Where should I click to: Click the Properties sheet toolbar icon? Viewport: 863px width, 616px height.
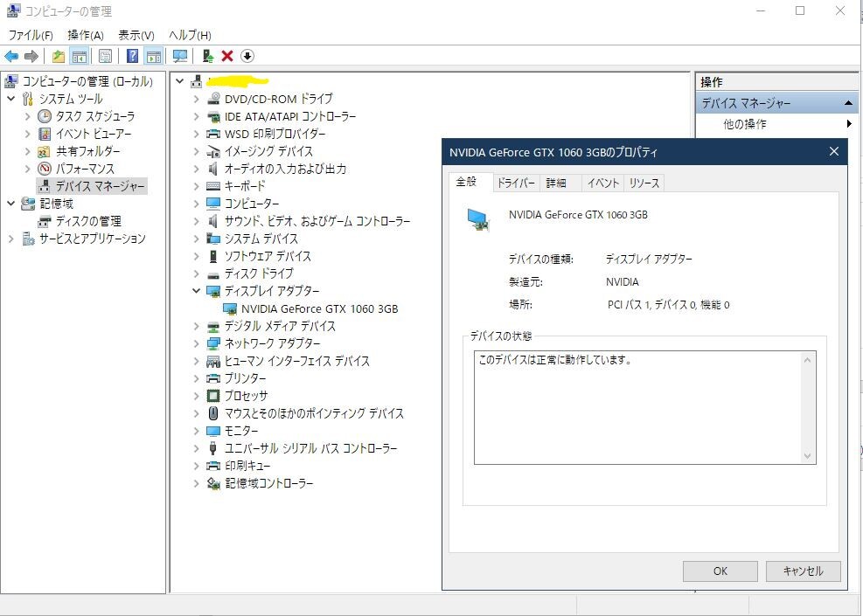(x=105, y=57)
